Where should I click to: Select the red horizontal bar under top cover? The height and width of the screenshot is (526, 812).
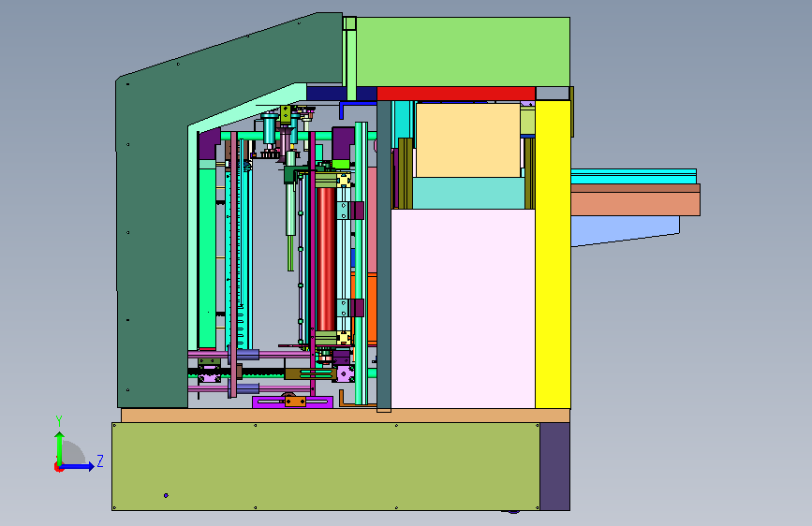coord(456,94)
